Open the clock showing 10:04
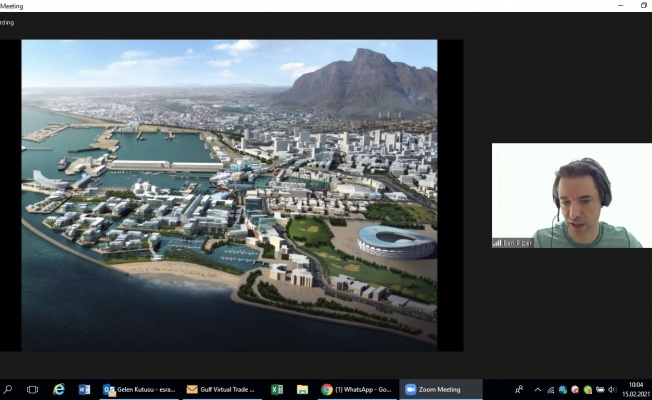Screen dimensions: 652x400 635,389
